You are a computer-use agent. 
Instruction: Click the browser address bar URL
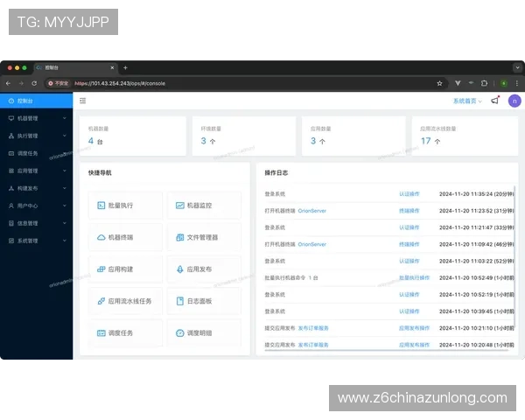120,83
